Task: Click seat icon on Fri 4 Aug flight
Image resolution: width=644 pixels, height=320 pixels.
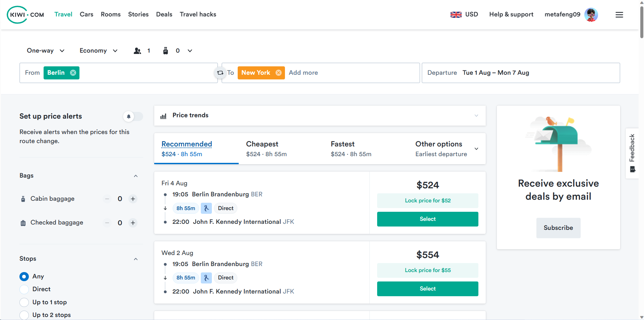Action: coord(207,208)
